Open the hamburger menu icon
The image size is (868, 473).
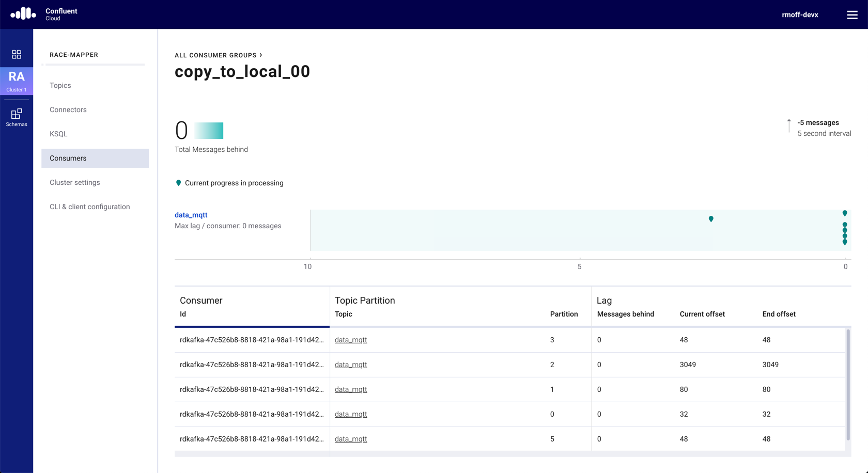(852, 15)
